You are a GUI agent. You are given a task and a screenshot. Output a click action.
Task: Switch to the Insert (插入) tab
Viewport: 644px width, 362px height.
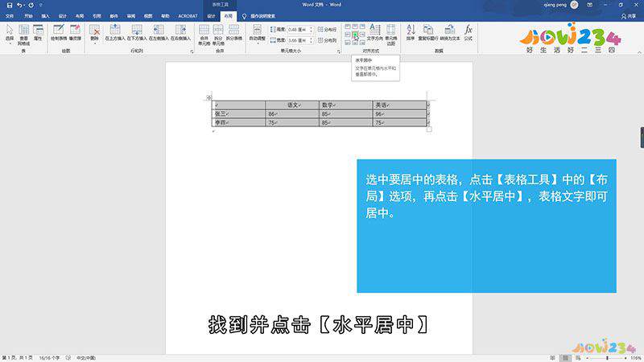46,16
